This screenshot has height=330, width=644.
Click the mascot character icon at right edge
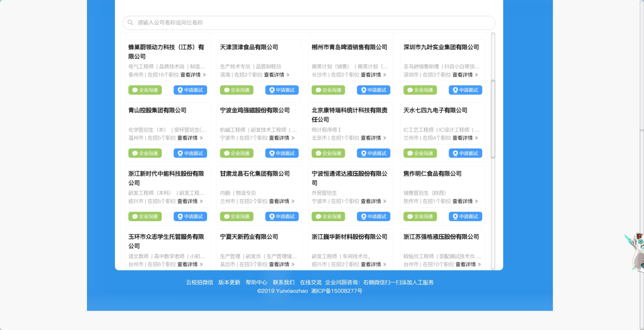[x=634, y=252]
